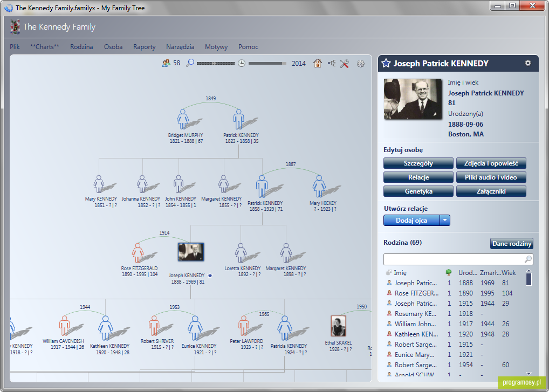
Task: Click the search magnifier in family filter box
Action: [x=528, y=259]
